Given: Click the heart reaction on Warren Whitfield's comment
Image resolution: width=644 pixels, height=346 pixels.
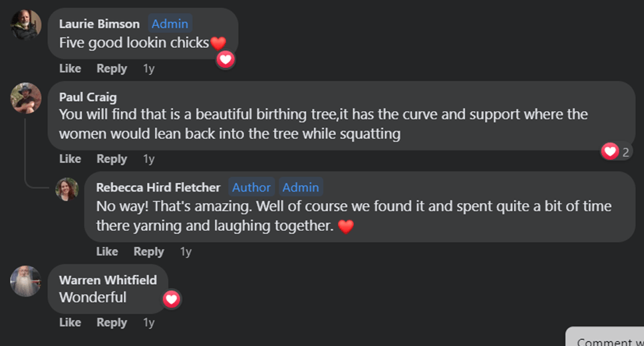Looking at the screenshot, I should coord(172,299).
